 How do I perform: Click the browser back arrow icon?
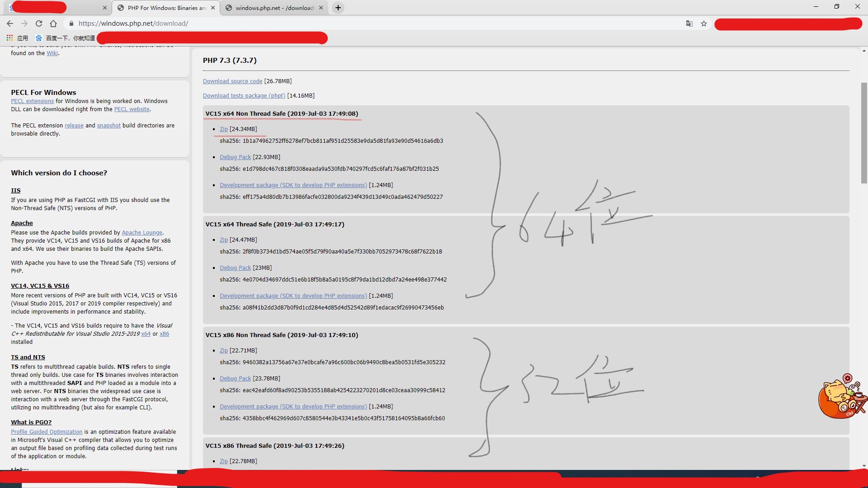(10, 23)
